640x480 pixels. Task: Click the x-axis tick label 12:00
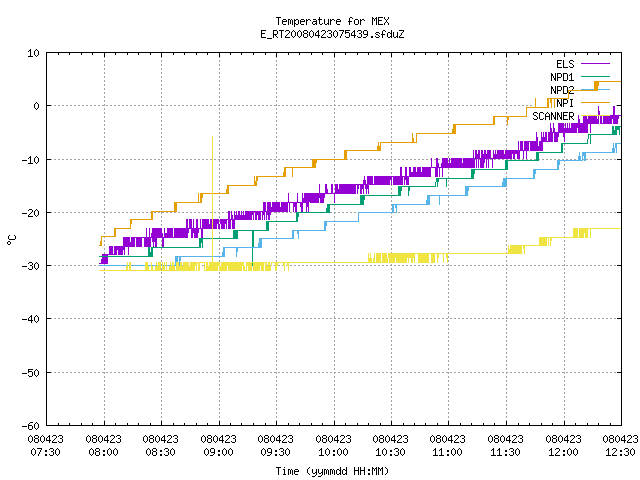click(564, 452)
